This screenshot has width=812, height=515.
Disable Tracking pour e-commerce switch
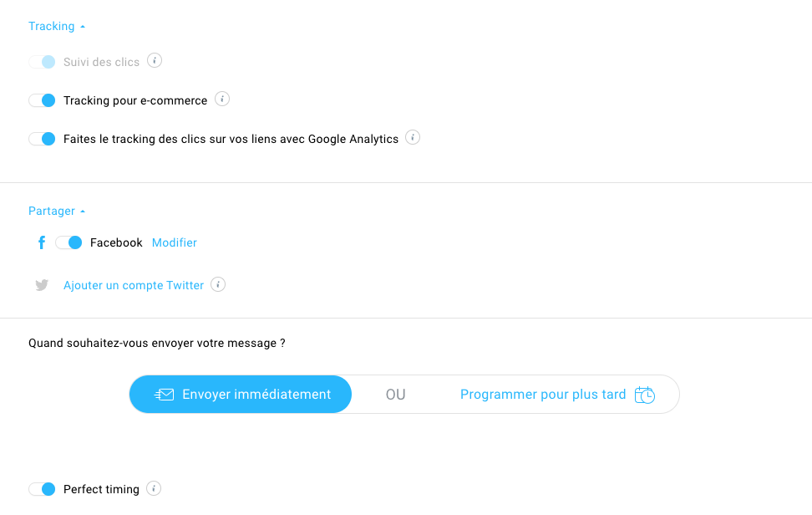pyautogui.click(x=42, y=100)
